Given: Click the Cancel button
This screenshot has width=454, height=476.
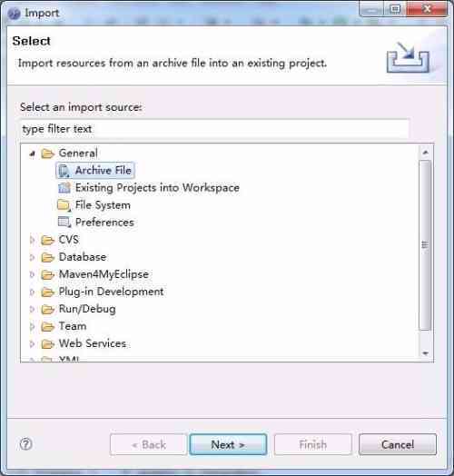Looking at the screenshot, I should point(398,444).
